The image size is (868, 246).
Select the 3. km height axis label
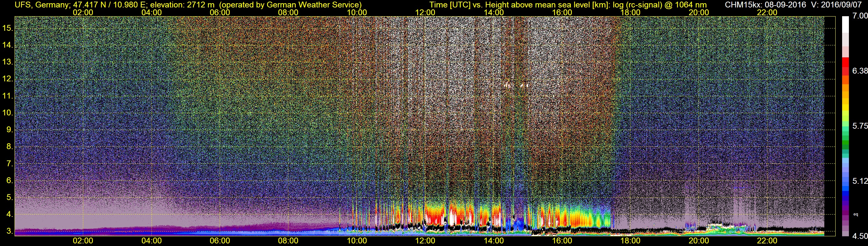click(9, 231)
